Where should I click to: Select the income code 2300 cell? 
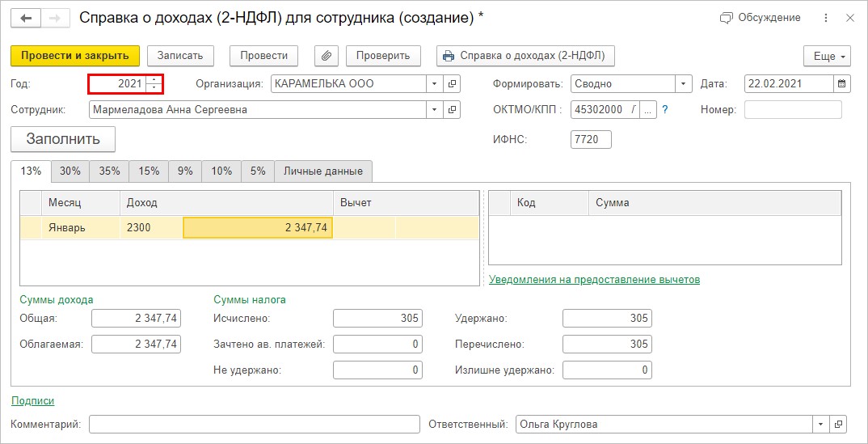(x=151, y=227)
